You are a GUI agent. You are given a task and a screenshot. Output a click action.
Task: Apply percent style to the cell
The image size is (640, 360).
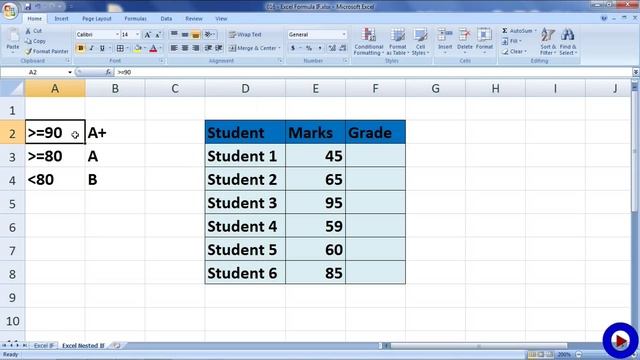[x=309, y=48]
